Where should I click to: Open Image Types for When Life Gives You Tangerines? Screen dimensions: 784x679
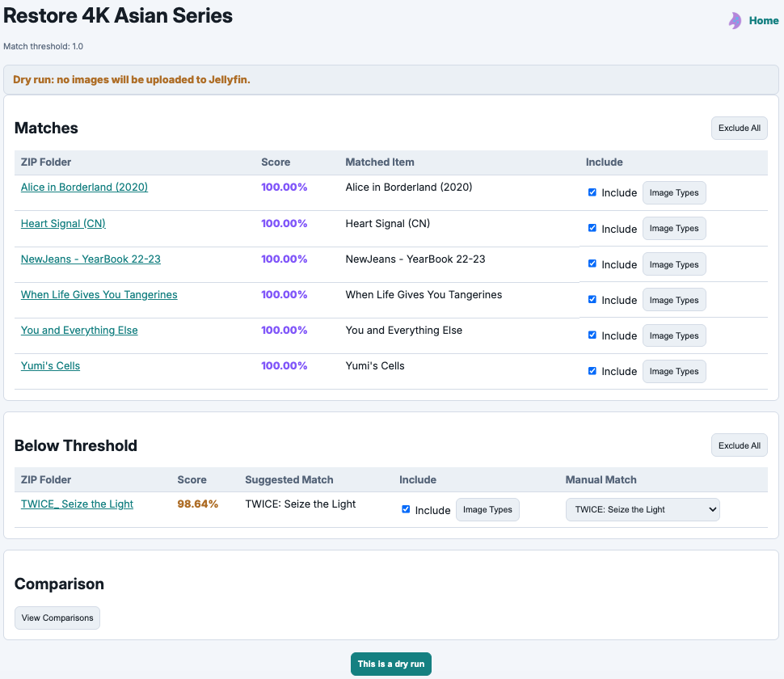674,300
